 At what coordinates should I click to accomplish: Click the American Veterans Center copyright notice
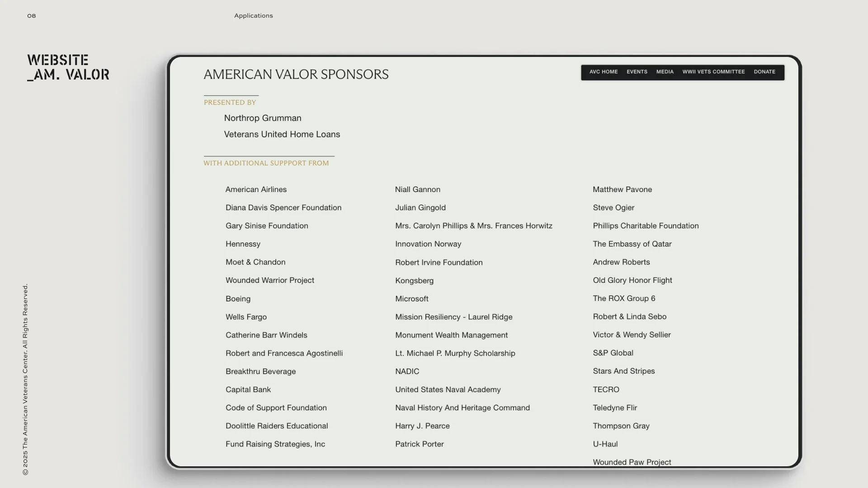pos(25,380)
